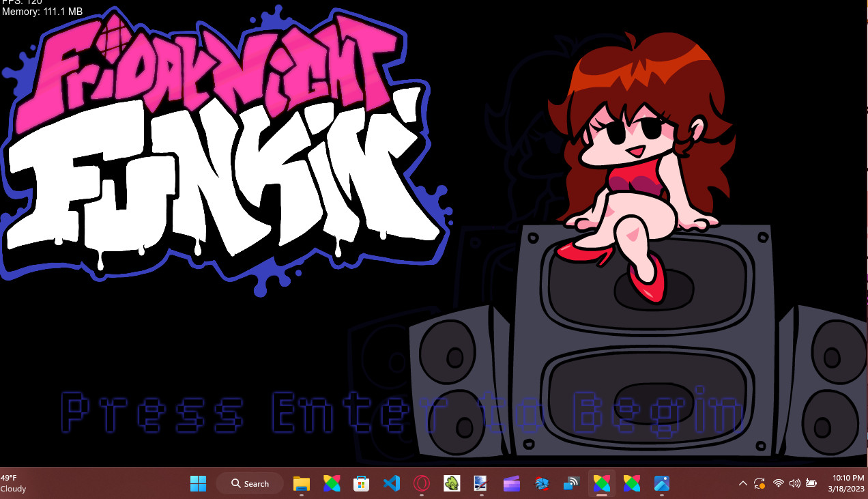This screenshot has height=499, width=868.
Task: Open the Wi-Fi network tray icon
Action: pos(779,483)
